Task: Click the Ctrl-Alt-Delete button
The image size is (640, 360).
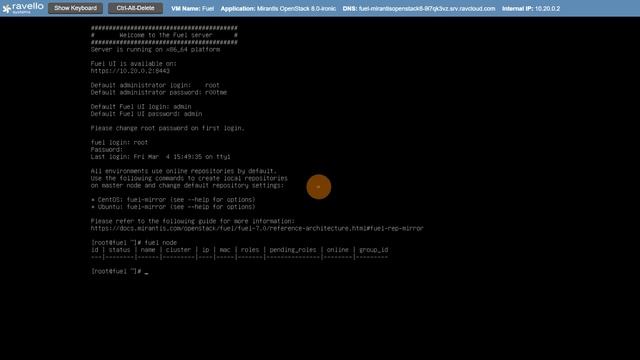Action: tap(135, 8)
